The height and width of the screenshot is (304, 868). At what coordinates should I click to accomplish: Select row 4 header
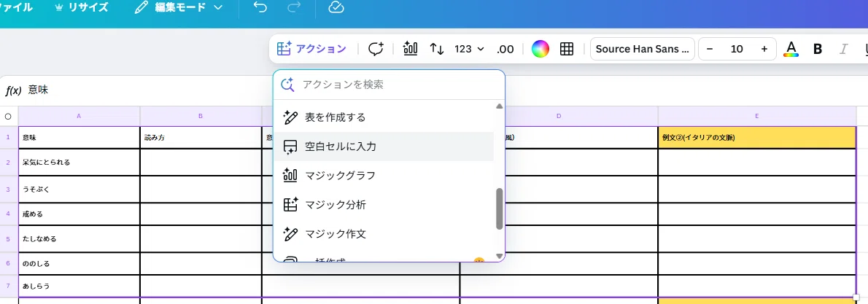8,214
